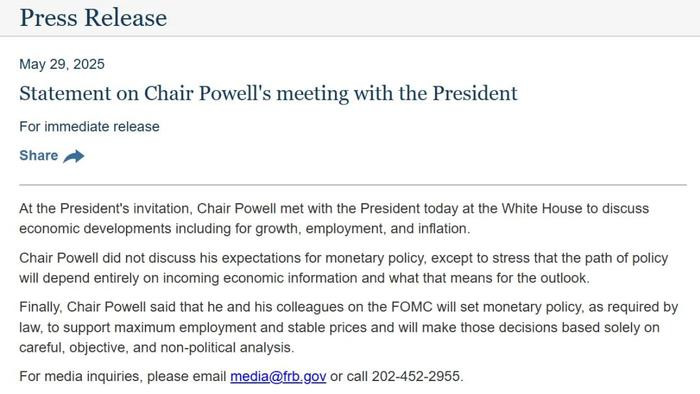The width and height of the screenshot is (700, 394).
Task: Click the paragraph starting Chair Powell did not discuss
Action: (x=343, y=268)
